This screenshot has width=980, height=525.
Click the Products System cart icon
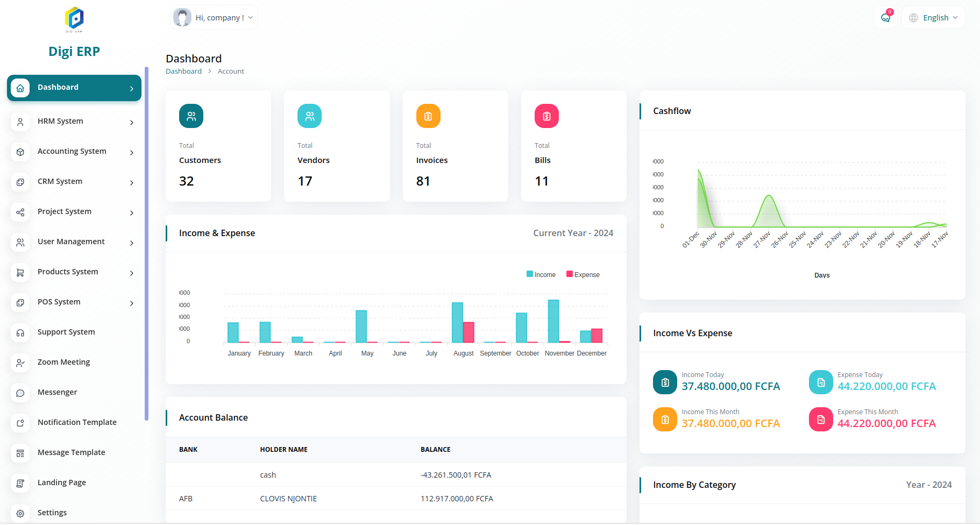pyautogui.click(x=20, y=273)
